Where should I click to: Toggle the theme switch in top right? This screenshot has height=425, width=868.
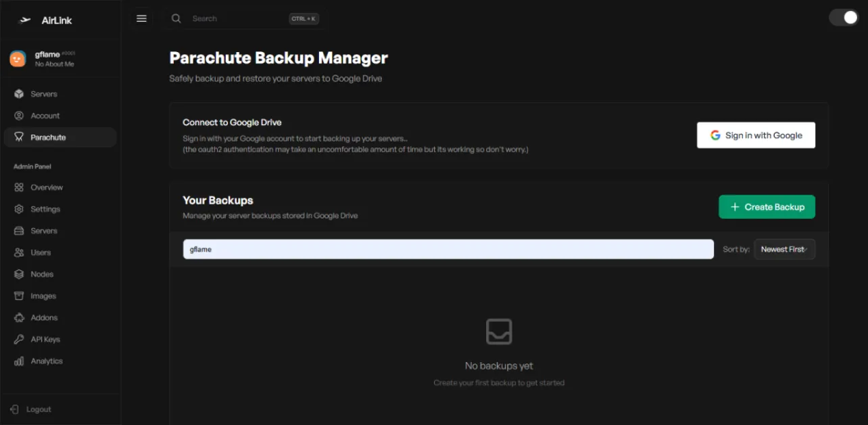pyautogui.click(x=843, y=18)
